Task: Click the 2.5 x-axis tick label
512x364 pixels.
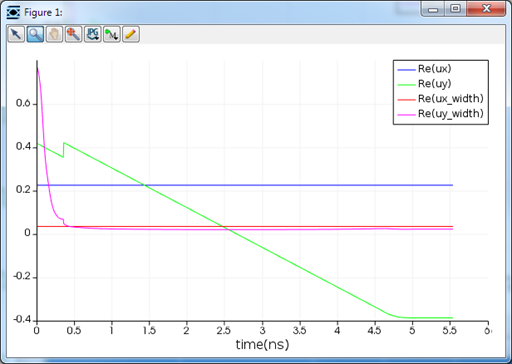Action: coord(224,330)
